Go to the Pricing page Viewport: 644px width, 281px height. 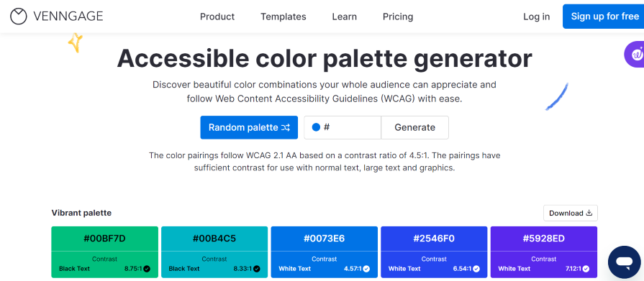[398, 17]
